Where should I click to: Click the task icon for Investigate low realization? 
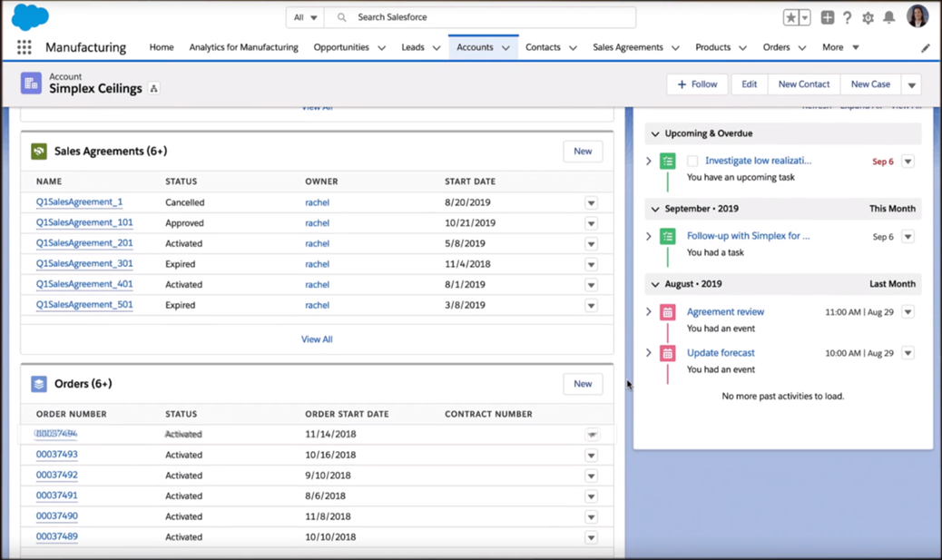point(667,161)
